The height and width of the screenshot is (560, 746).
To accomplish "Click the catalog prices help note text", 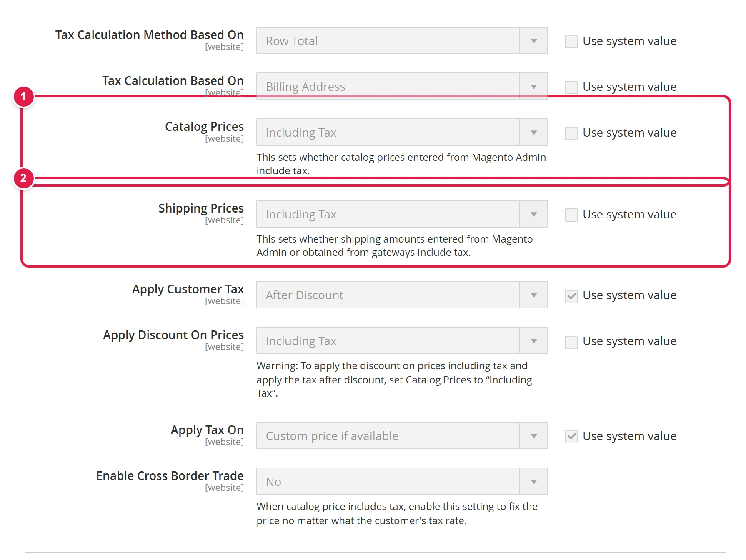I will click(401, 164).
